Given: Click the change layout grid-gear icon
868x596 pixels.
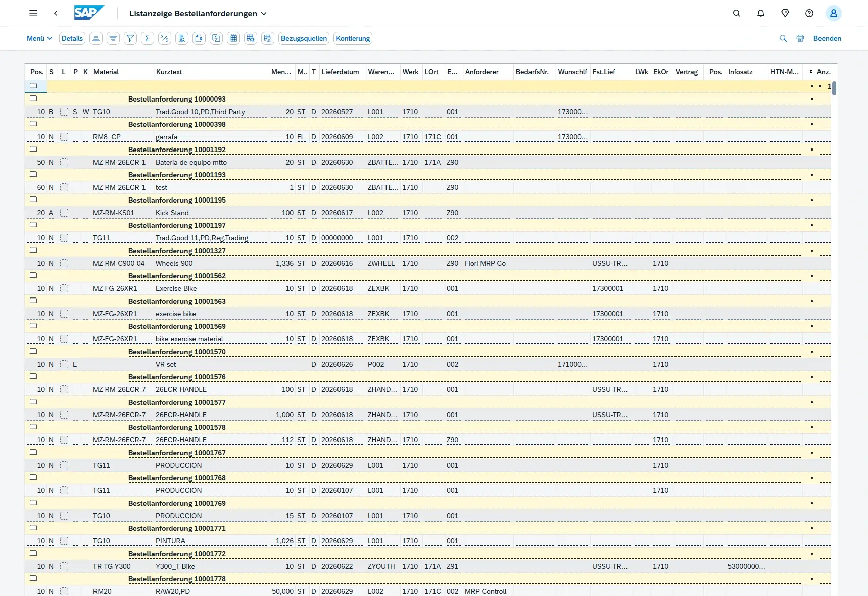Looking at the screenshot, I should pyautogui.click(x=251, y=38).
